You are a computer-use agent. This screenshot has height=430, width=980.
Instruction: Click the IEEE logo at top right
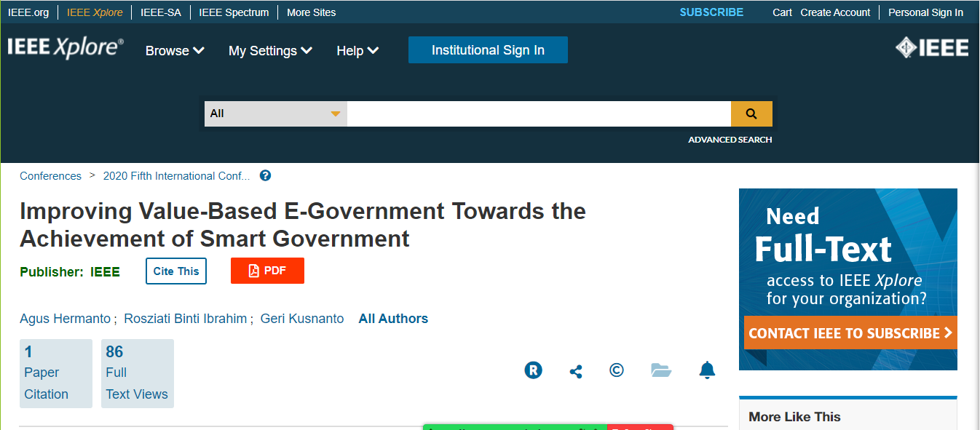click(931, 49)
